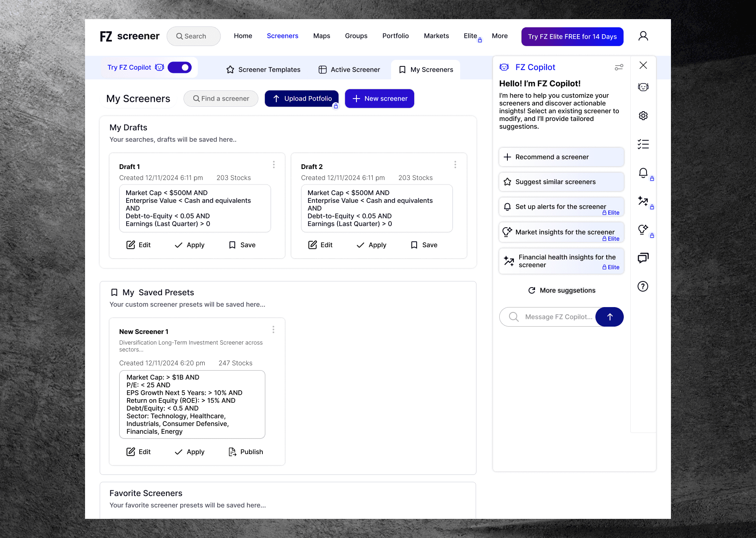This screenshot has height=538, width=756.
Task: Create a New screener
Action: (x=380, y=99)
